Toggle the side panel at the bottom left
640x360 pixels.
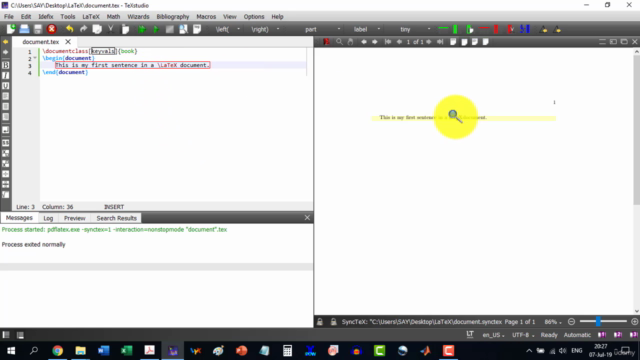[x=6, y=335]
